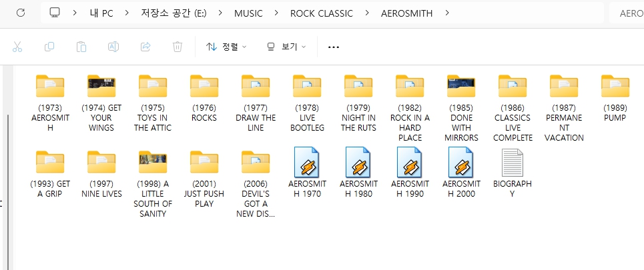Image resolution: width=644 pixels, height=270 pixels.
Task: Go to 저장소 공간 (E:) breadcrumb
Action: click(x=174, y=13)
